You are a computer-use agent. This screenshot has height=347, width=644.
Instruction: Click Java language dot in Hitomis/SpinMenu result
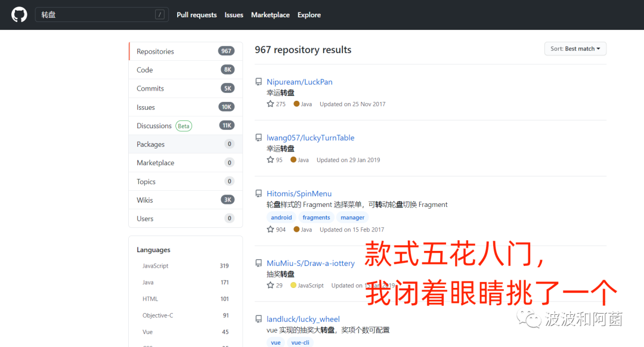tap(296, 229)
